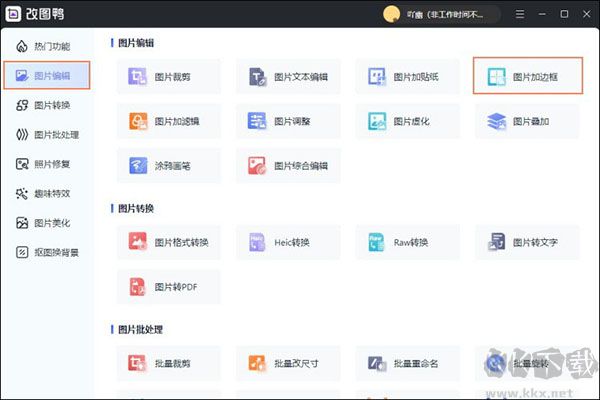The height and width of the screenshot is (400, 600).
Task: Open 图片格式转换 format converter
Action: 169,242
